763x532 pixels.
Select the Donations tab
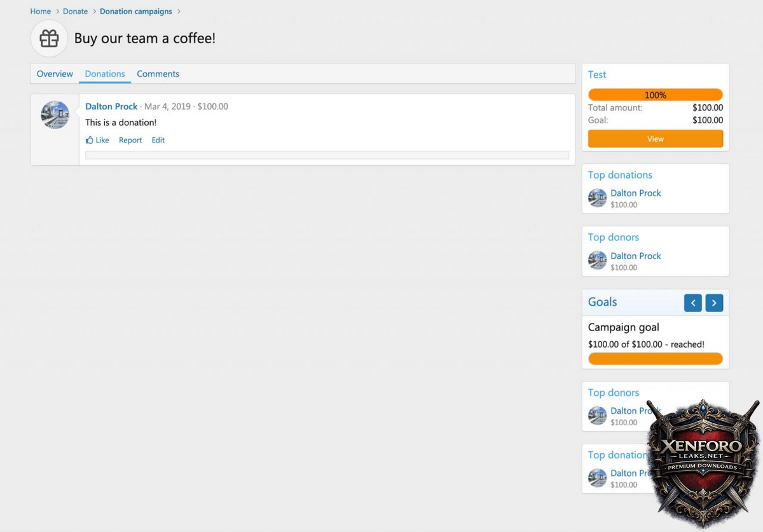tap(105, 74)
